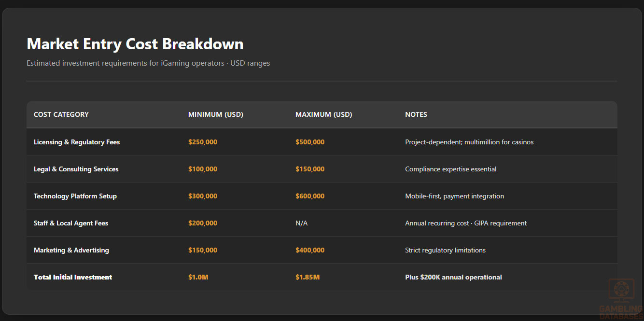Click the $600,000 maximum technology value
The width and height of the screenshot is (644, 321).
309,196
